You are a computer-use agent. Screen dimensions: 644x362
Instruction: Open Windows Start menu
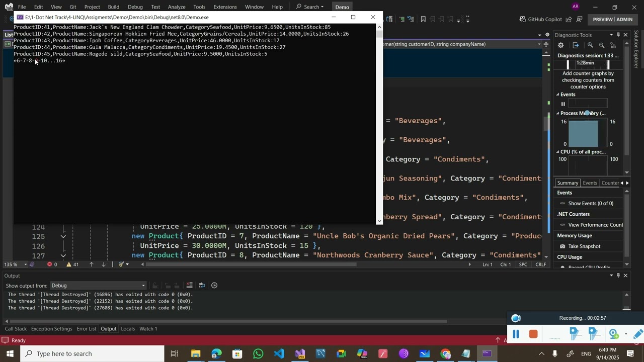[10, 353]
